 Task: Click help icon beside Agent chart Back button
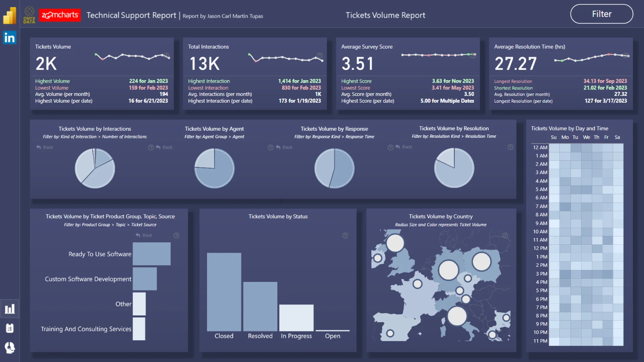click(151, 147)
